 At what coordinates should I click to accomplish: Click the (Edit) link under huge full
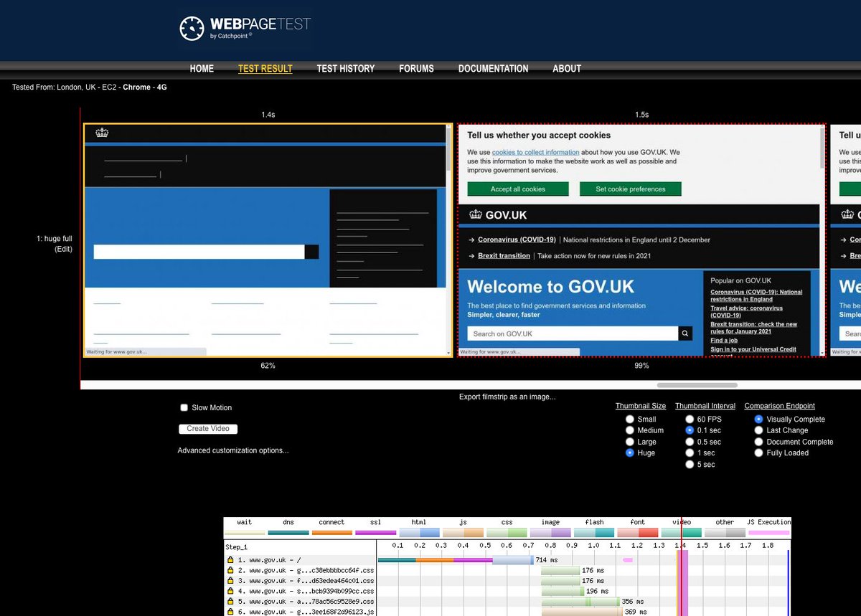(x=64, y=249)
